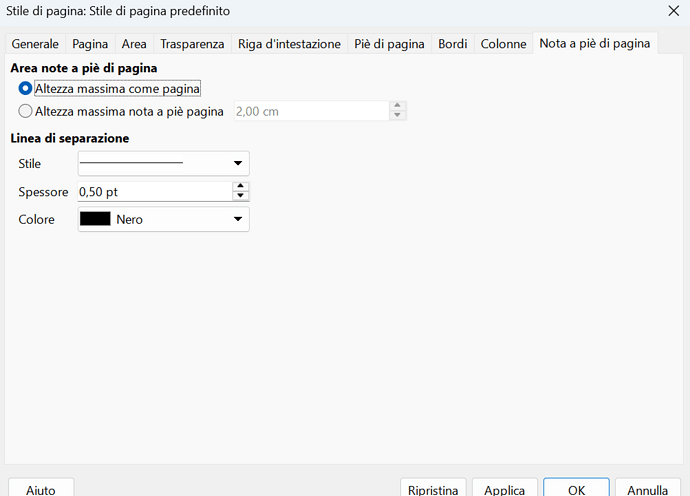Decrease the Spessore thickness value
This screenshot has width=690, height=496.
pos(240,196)
